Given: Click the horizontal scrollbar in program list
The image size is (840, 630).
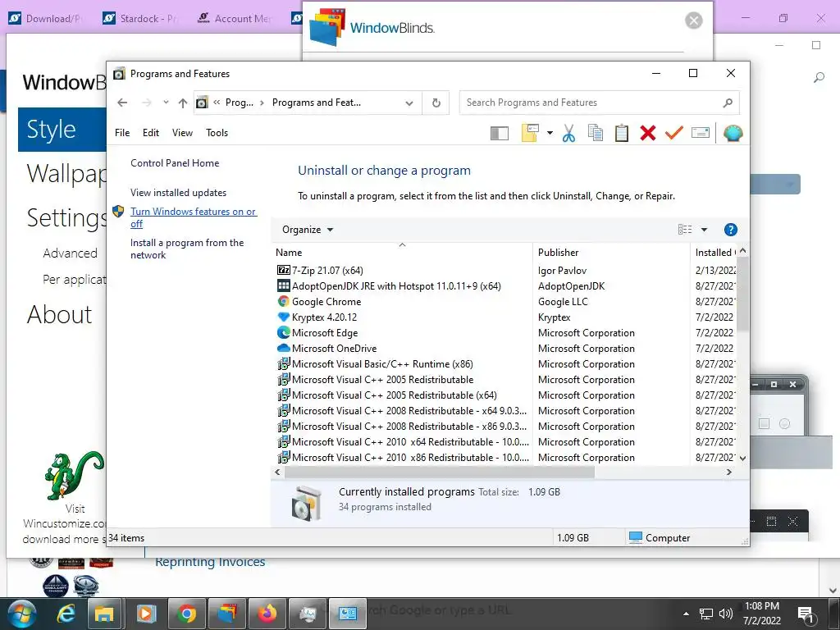Looking at the screenshot, I should (x=440, y=472).
